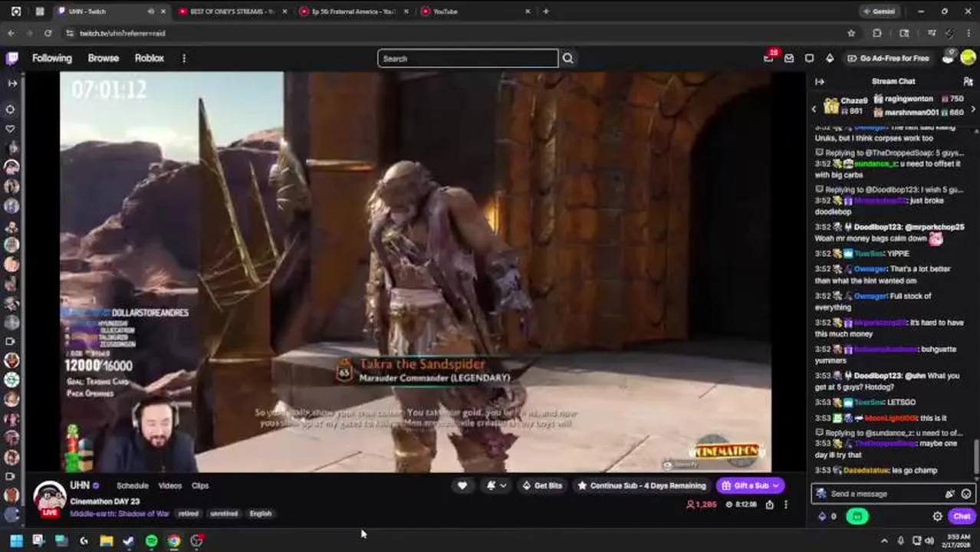Image resolution: width=980 pixels, height=552 pixels.
Task: Click the heart follow button under the stream
Action: (462, 485)
